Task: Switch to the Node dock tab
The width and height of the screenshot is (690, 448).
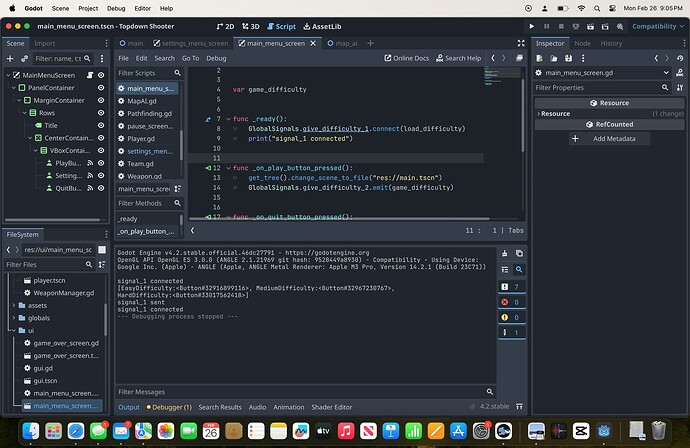Action: (582, 43)
